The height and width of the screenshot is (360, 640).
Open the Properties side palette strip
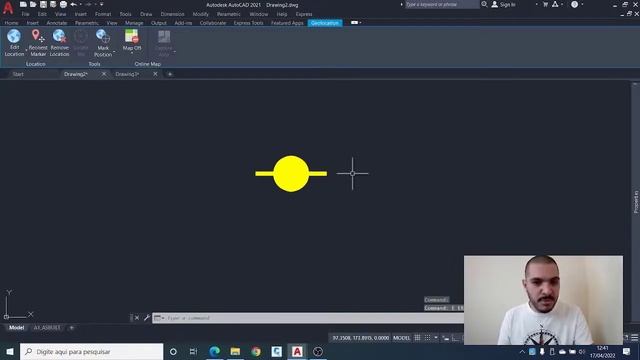pos(636,202)
